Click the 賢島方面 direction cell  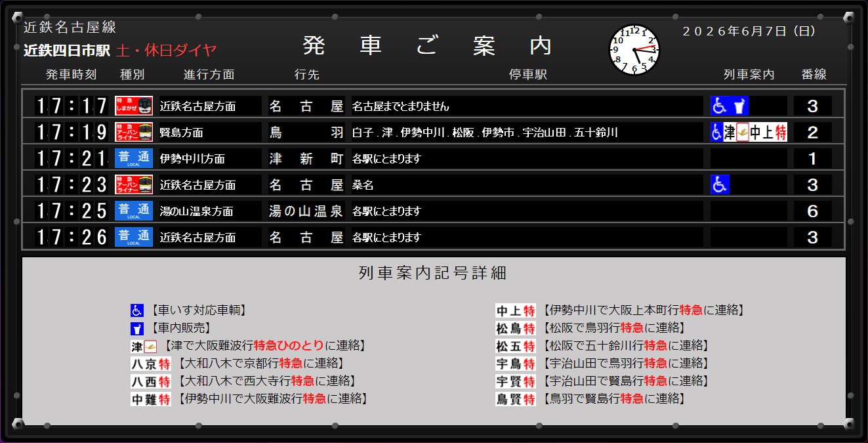pyautogui.click(x=210, y=133)
